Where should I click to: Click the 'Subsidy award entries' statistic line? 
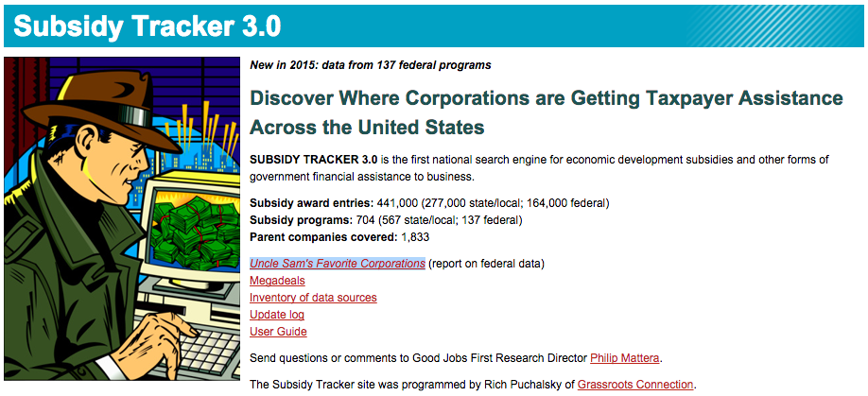429,203
